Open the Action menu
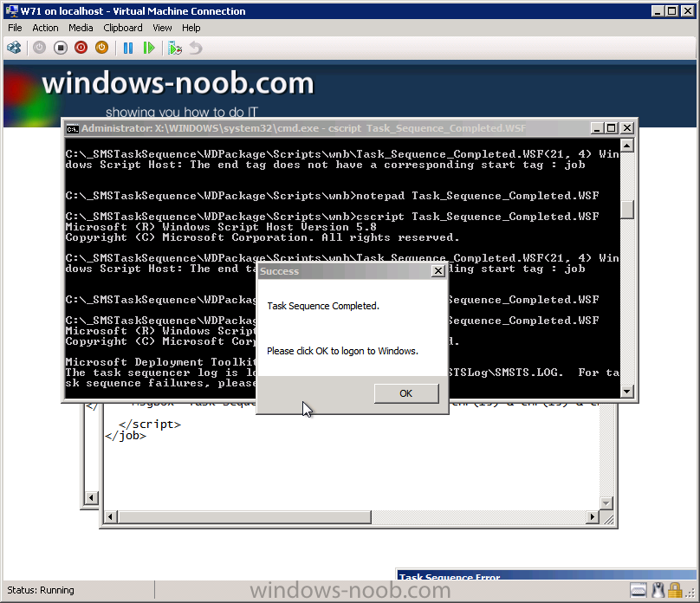Screen dimensions: 700x603 click(x=45, y=28)
